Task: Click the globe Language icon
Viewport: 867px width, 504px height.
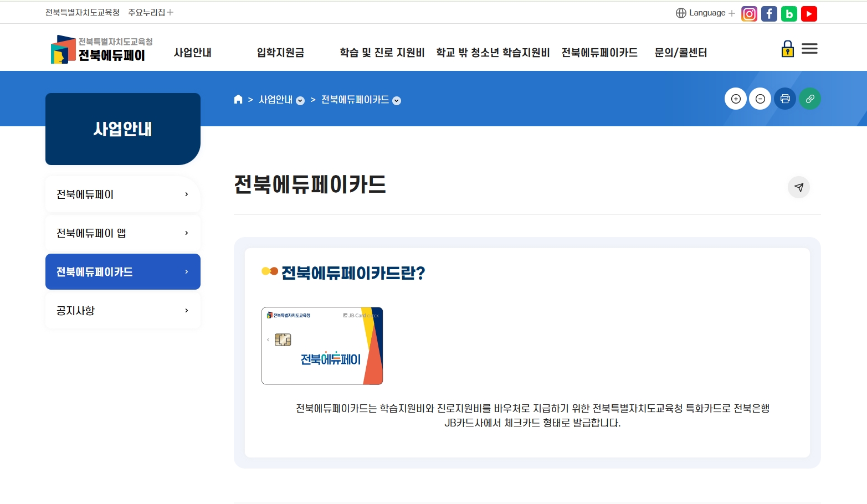Action: (x=681, y=13)
